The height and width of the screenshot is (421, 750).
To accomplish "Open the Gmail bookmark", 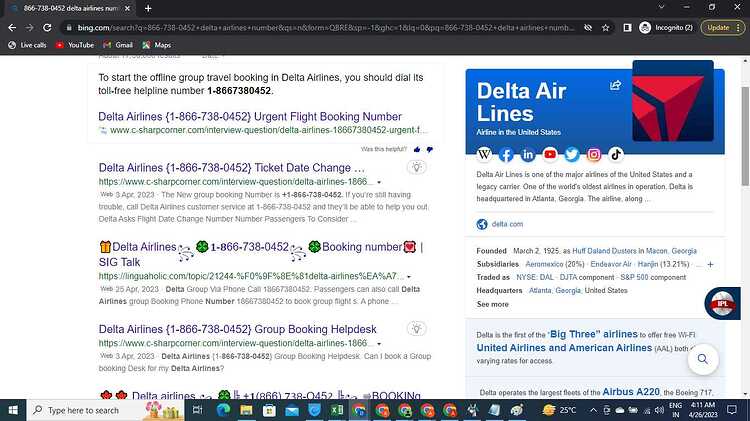I will click(118, 45).
